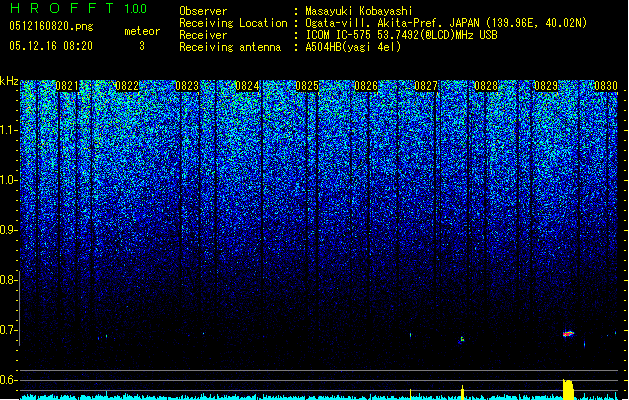Click the 'Receiving antenna' label

coord(230,47)
